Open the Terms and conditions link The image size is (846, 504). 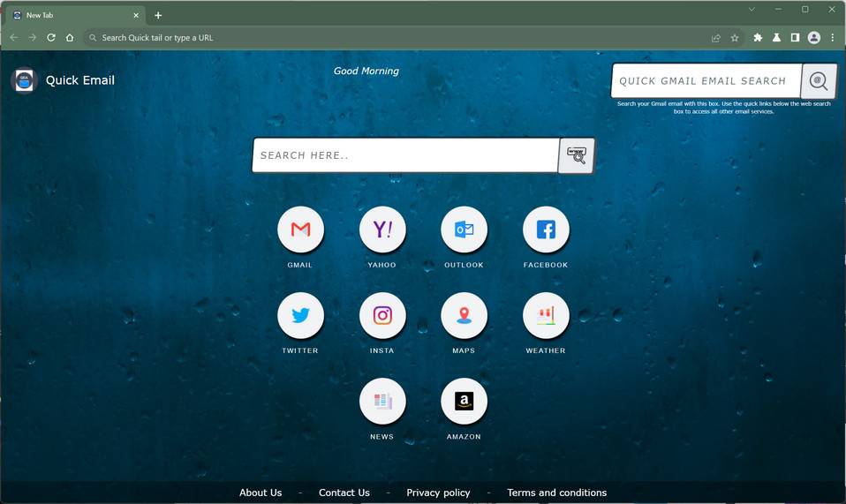coord(557,493)
